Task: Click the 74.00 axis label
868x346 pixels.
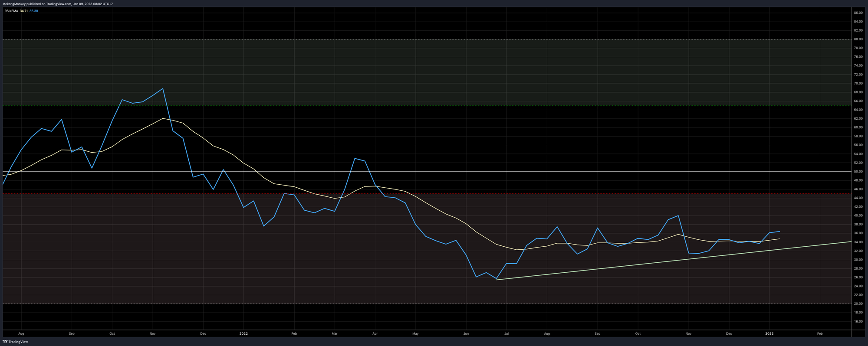Action: (858, 65)
